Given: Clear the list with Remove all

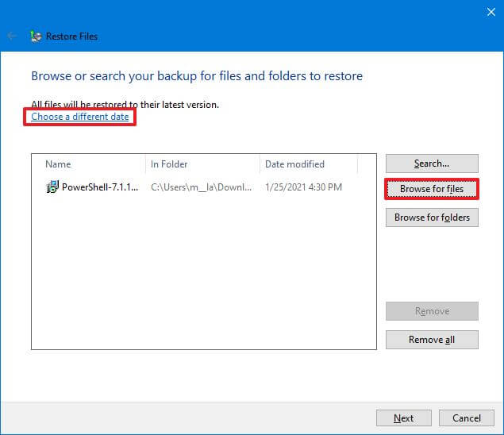Looking at the screenshot, I should click(432, 340).
